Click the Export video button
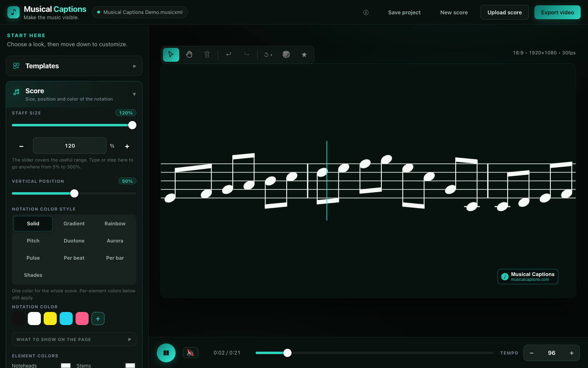Screen dimensions: 588x368 (557, 12)
